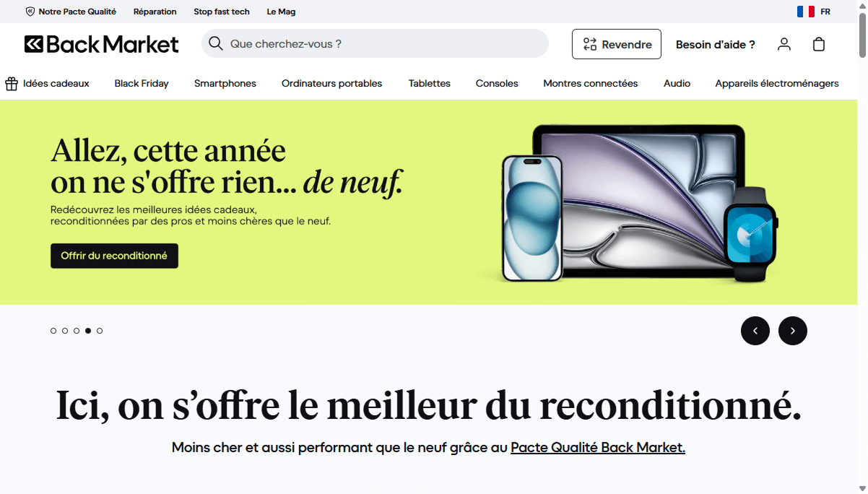
Task: Open the Smartphones category
Action: point(225,83)
